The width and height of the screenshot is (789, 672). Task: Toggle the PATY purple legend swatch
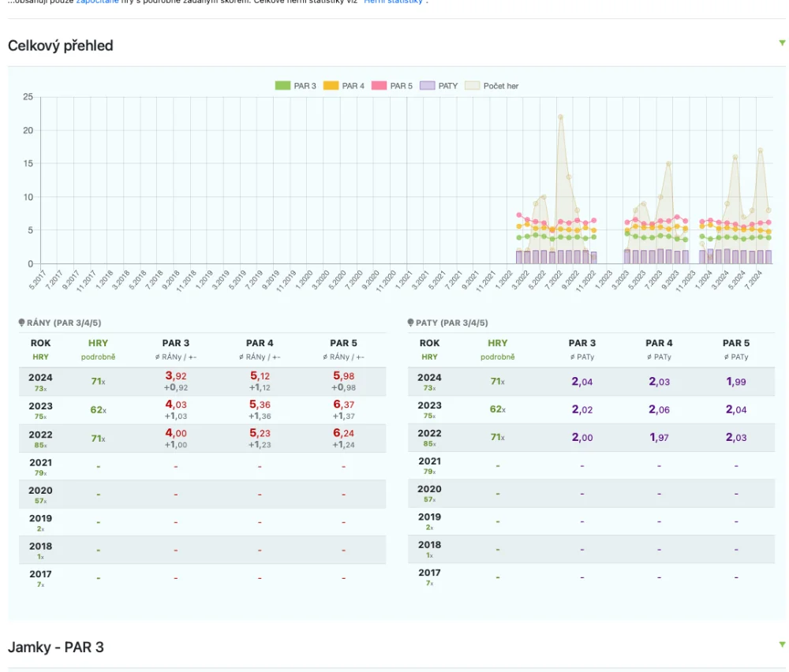click(427, 86)
